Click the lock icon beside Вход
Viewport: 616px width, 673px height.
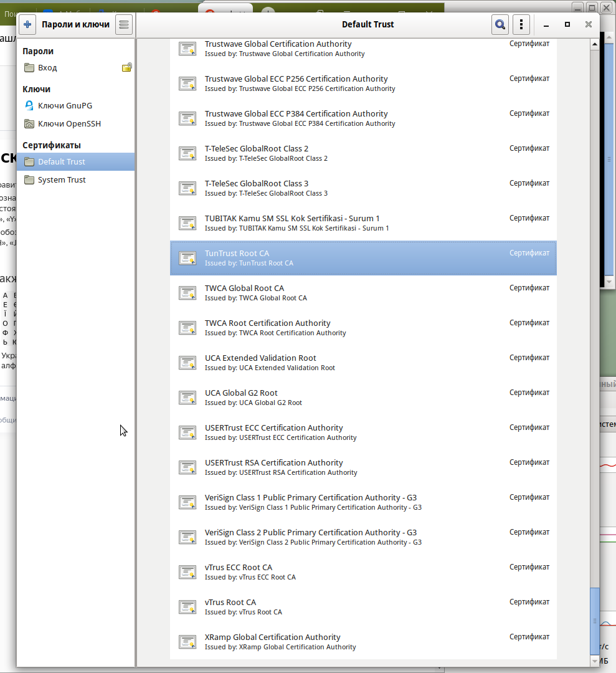127,67
